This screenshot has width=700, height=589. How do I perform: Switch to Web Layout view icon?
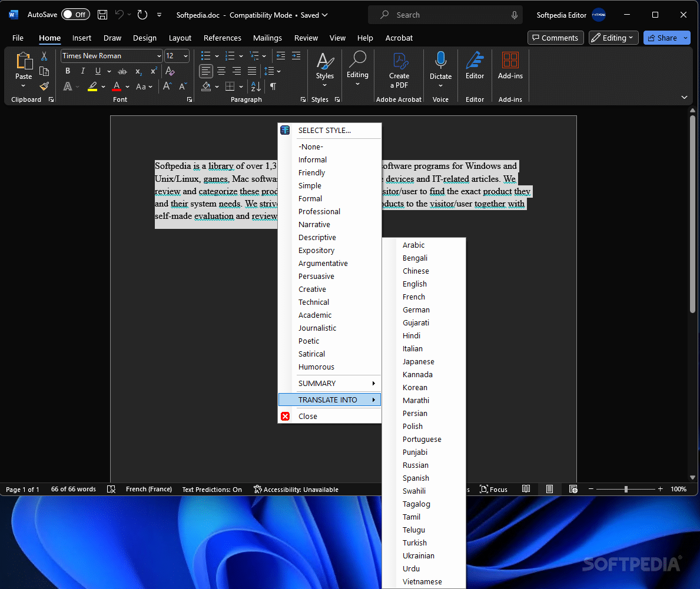point(573,489)
